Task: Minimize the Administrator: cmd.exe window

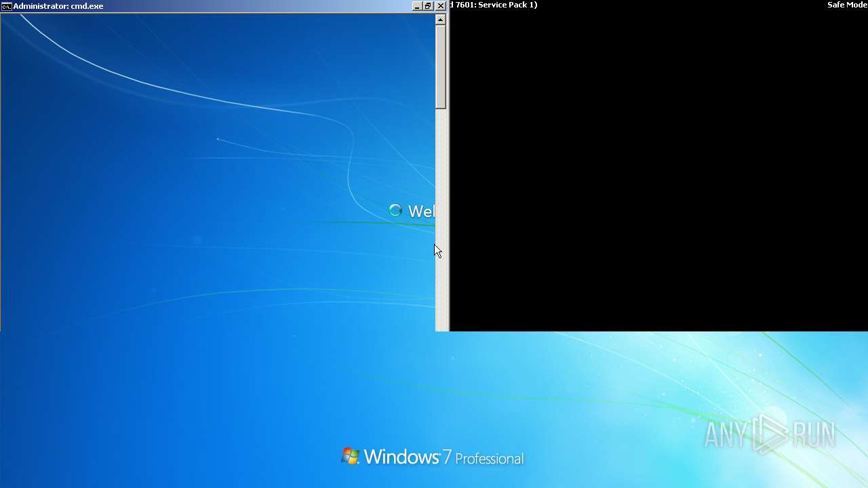Action: (x=417, y=6)
